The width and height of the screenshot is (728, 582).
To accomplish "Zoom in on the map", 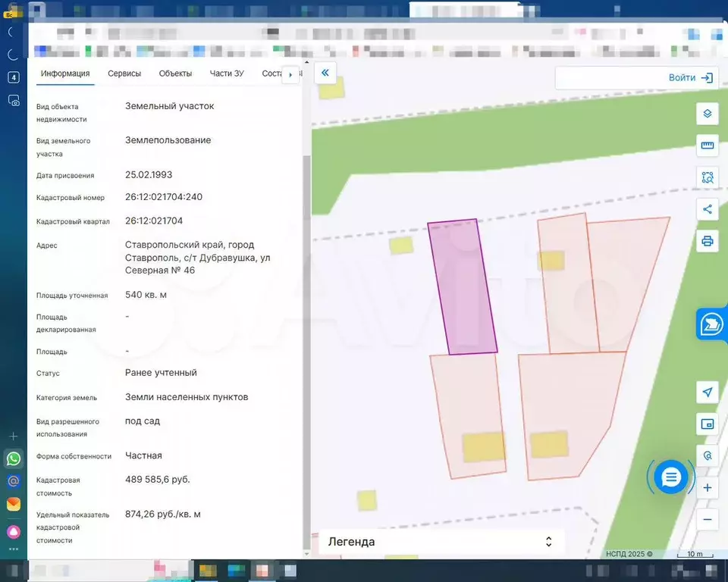I will click(707, 488).
